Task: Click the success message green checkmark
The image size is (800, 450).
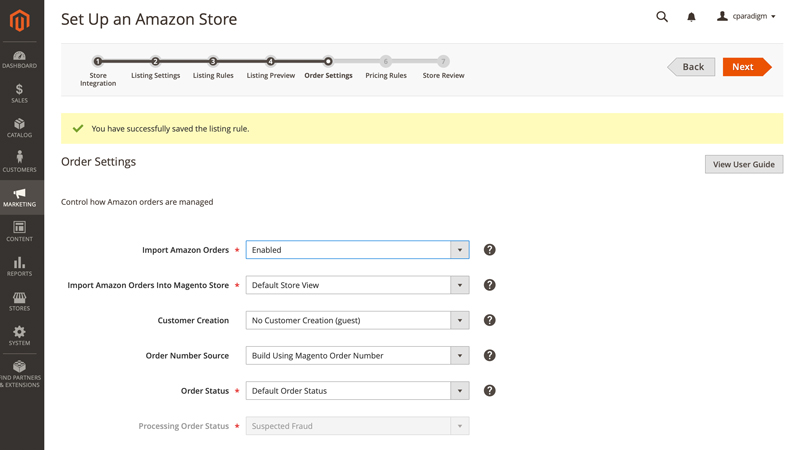Action: click(78, 129)
